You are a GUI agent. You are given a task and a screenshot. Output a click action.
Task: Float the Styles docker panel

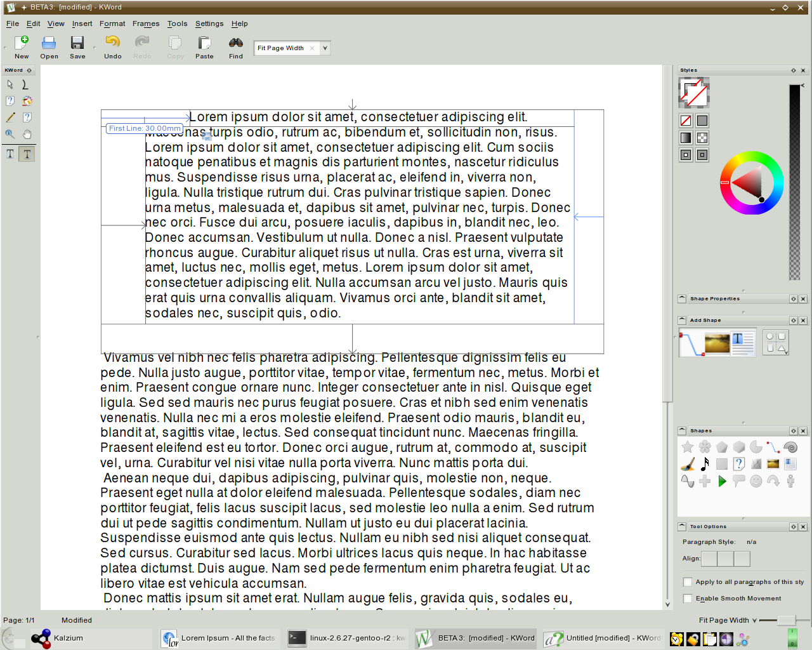(x=794, y=70)
